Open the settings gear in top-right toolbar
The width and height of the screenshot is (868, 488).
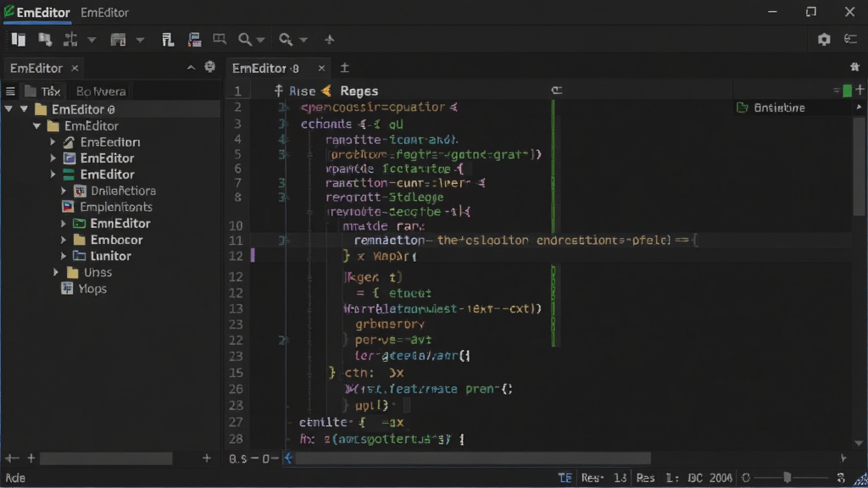point(824,39)
